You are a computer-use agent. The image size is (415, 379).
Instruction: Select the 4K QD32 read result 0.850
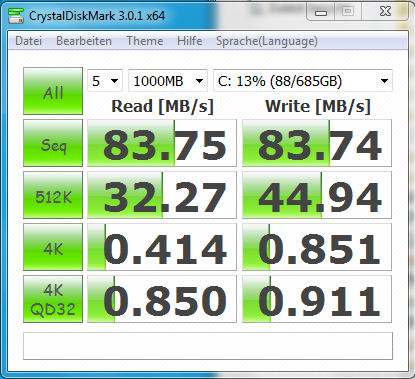(x=162, y=299)
